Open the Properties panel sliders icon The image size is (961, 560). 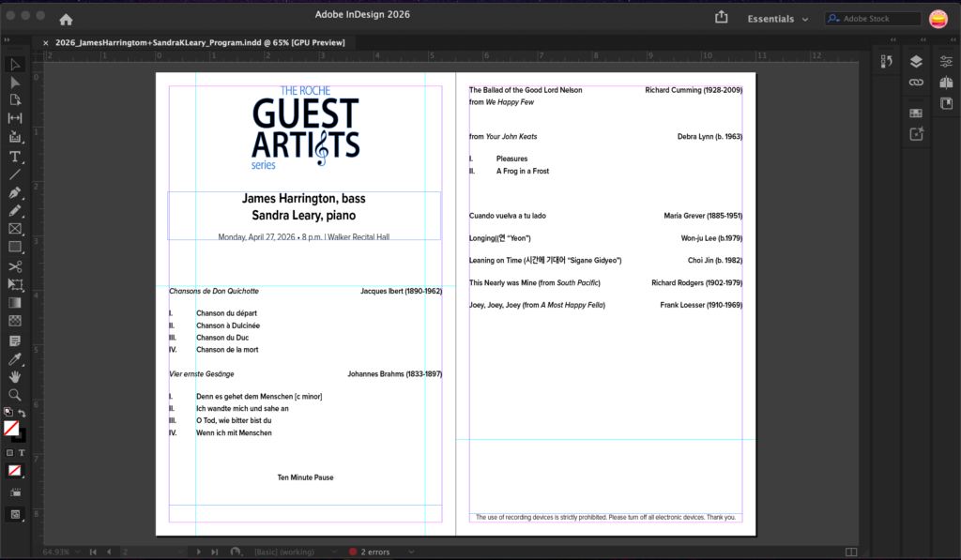pos(946,61)
